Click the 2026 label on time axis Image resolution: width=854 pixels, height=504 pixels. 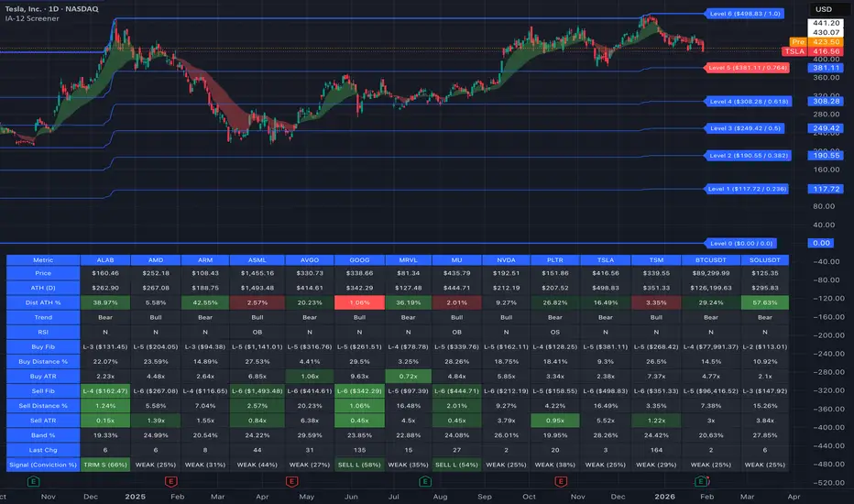[x=664, y=497]
